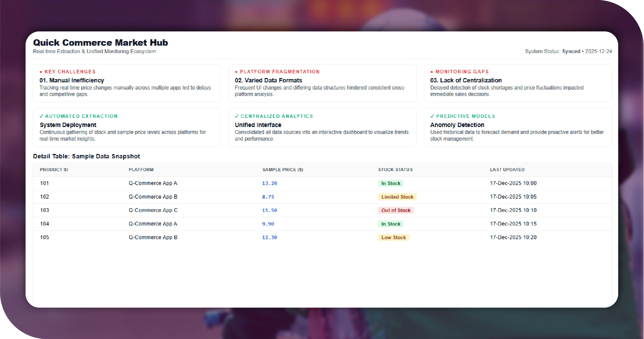Viewport: 644px width, 339px height.
Task: Open the Unified Interface card
Action: point(258,125)
